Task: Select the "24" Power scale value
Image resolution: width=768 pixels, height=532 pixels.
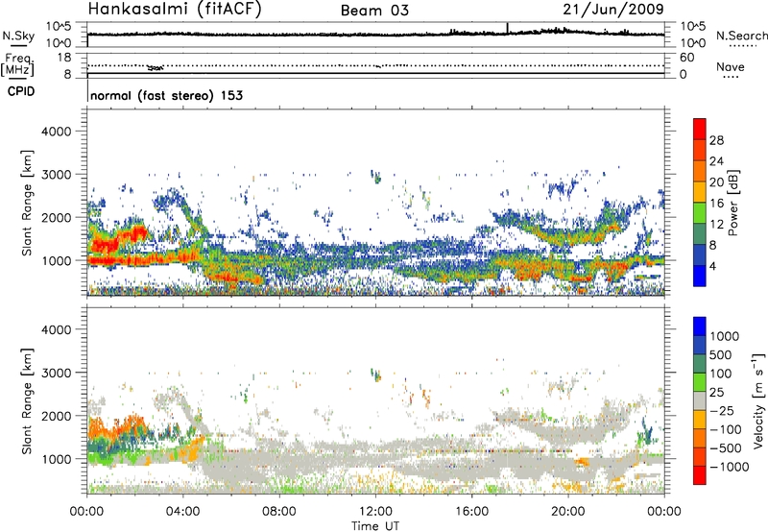Action: point(716,161)
